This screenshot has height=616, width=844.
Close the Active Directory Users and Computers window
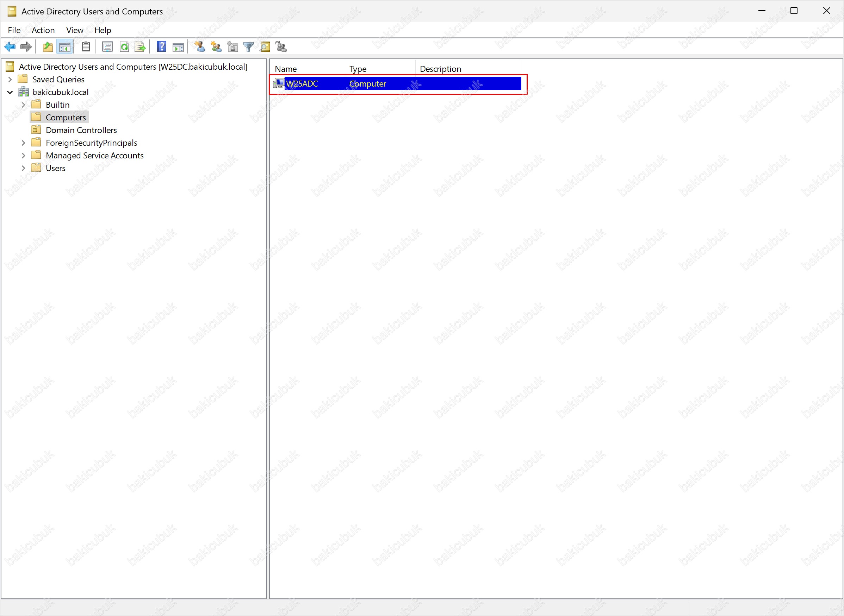coord(826,11)
